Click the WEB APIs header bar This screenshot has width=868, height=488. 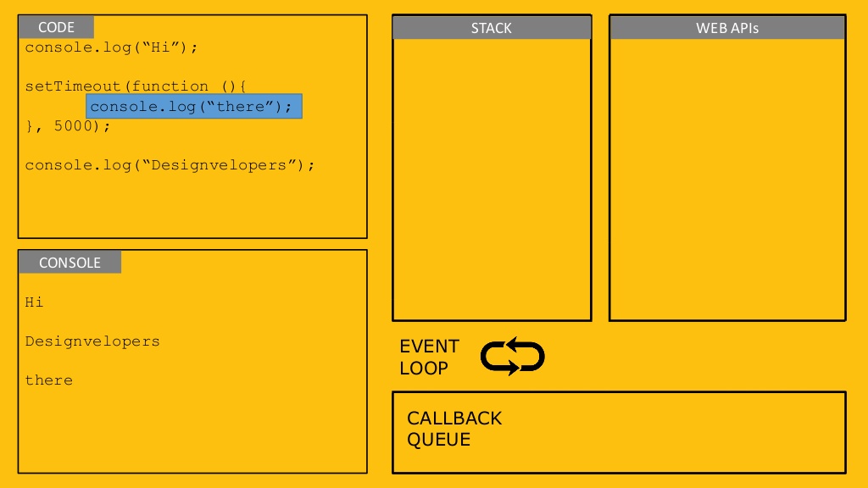coord(727,28)
